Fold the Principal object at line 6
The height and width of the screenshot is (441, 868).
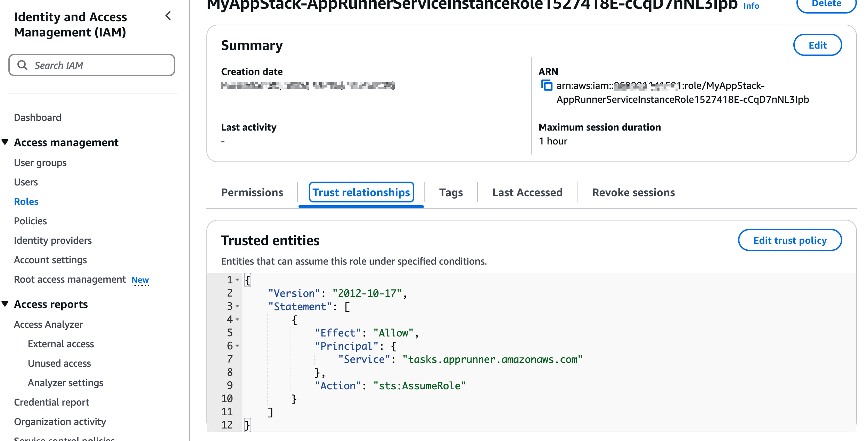(237, 346)
